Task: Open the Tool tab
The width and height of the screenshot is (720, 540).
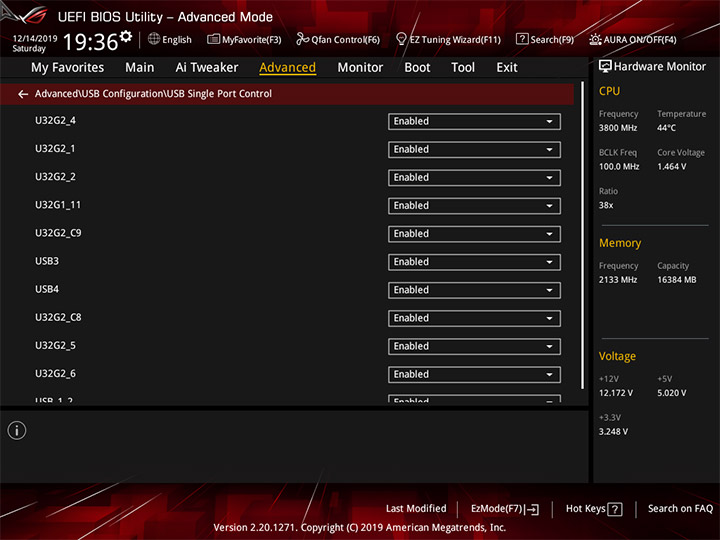Action: click(463, 68)
